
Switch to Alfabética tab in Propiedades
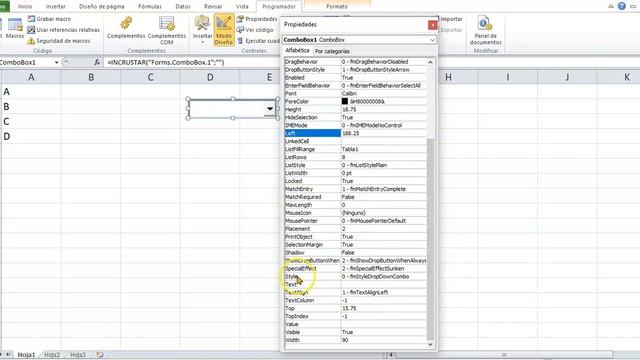(x=297, y=51)
